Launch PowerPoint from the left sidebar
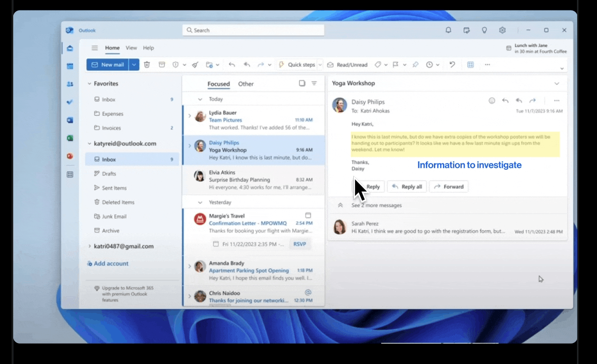The width and height of the screenshot is (597, 364). click(70, 156)
